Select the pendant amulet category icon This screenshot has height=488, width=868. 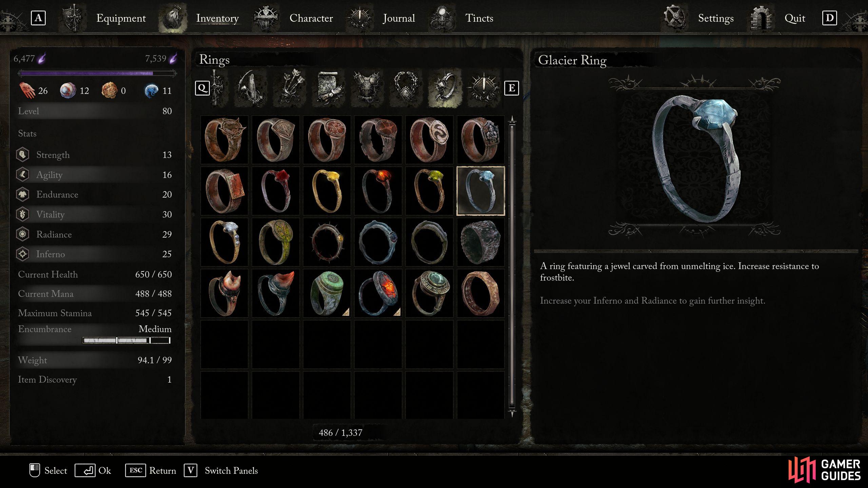[406, 88]
